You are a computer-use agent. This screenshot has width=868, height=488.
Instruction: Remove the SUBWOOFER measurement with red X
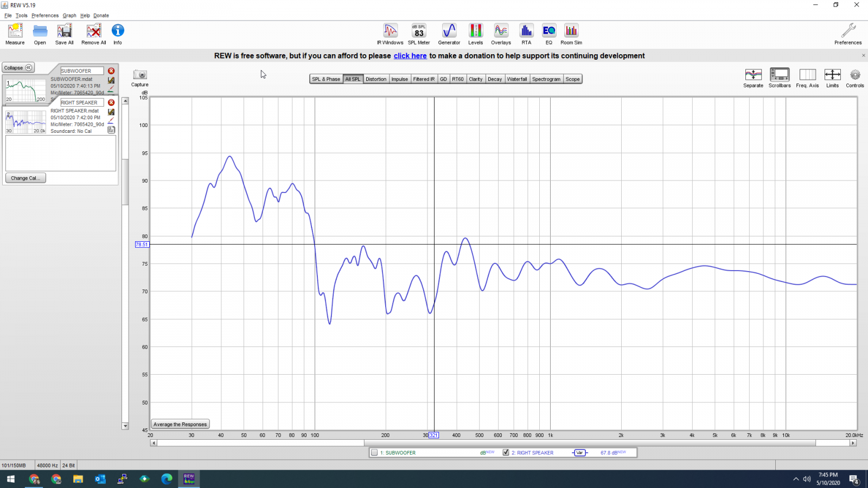[111, 71]
